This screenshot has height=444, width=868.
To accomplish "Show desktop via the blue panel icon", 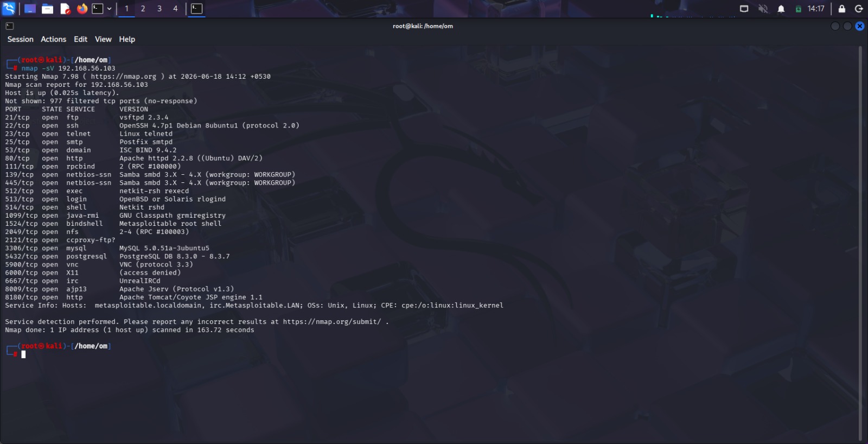I will 30,9.
